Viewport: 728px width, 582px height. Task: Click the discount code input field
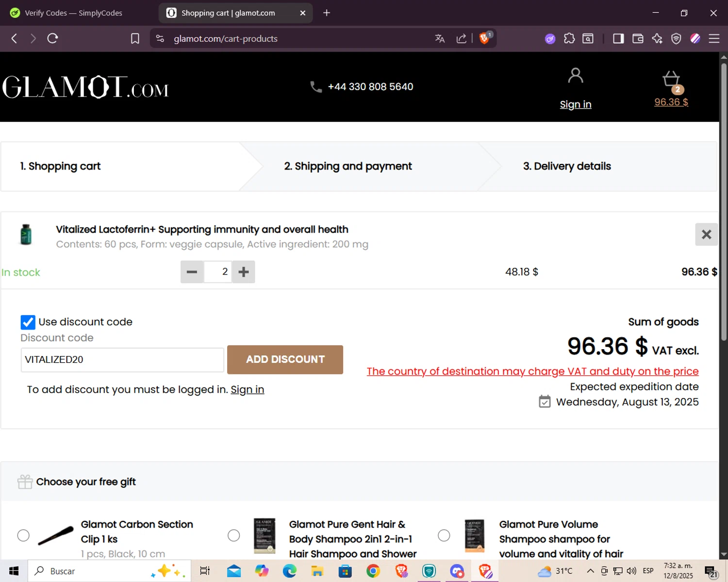(122, 360)
